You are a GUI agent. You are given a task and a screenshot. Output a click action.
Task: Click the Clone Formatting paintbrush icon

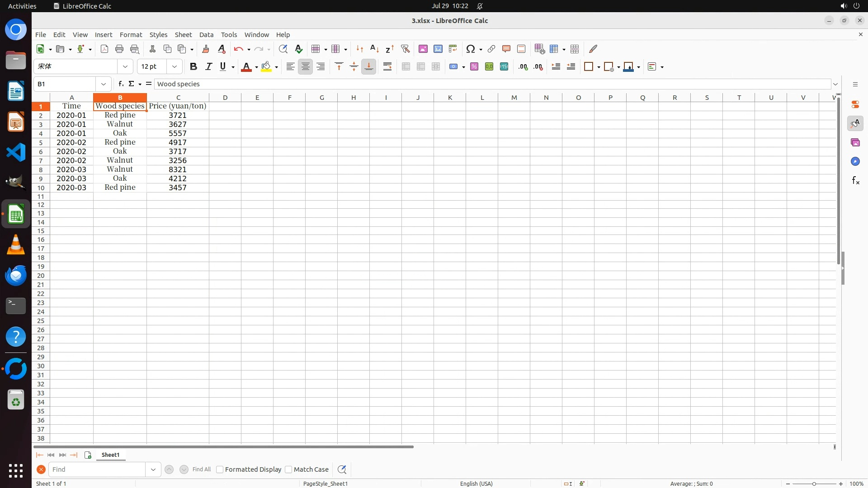(x=206, y=49)
